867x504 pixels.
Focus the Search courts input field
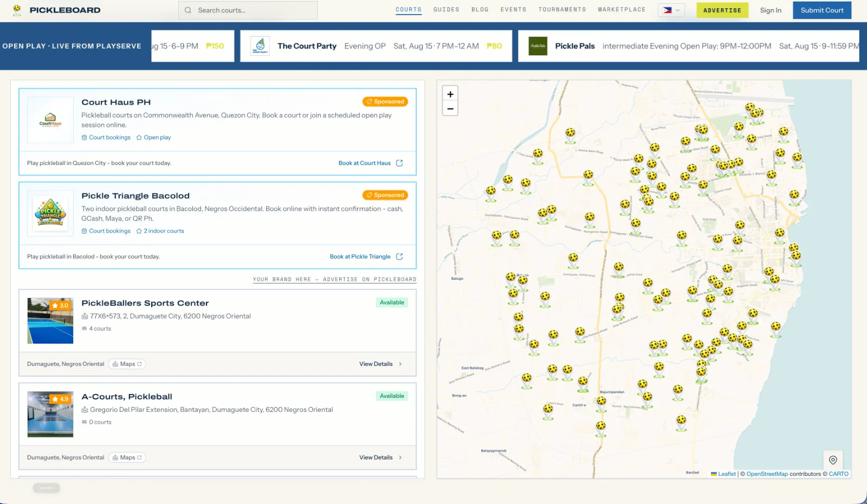(248, 10)
